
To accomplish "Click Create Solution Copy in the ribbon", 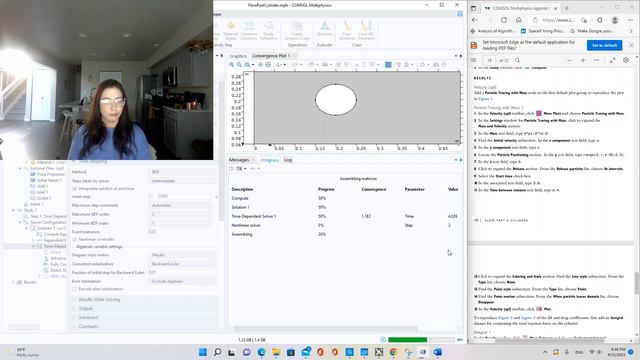I will pos(297,31).
